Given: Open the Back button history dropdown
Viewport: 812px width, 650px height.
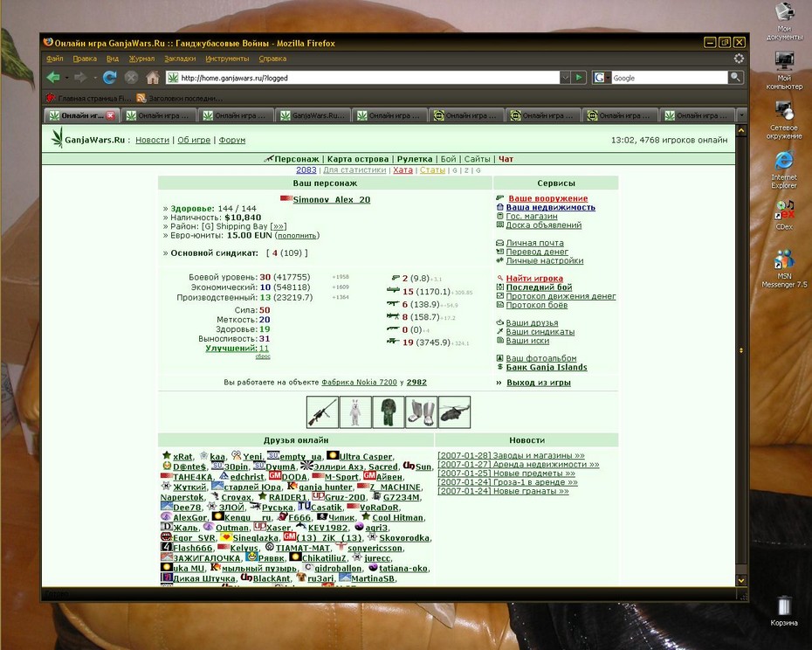Looking at the screenshot, I should (67, 78).
